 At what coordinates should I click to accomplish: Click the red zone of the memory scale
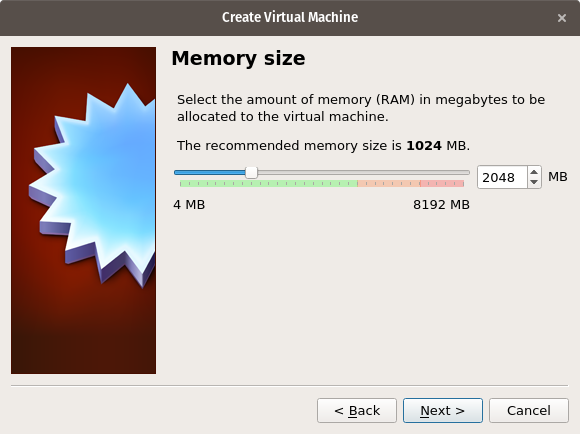tap(442, 184)
